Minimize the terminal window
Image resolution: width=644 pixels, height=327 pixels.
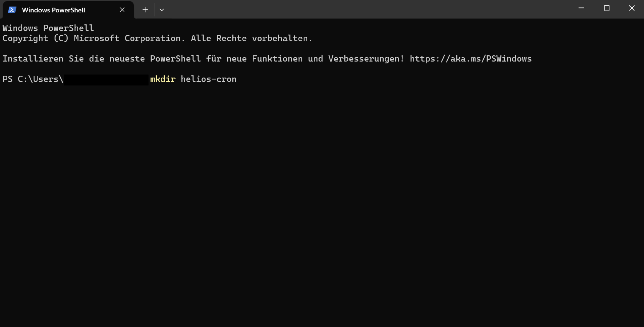tap(581, 8)
